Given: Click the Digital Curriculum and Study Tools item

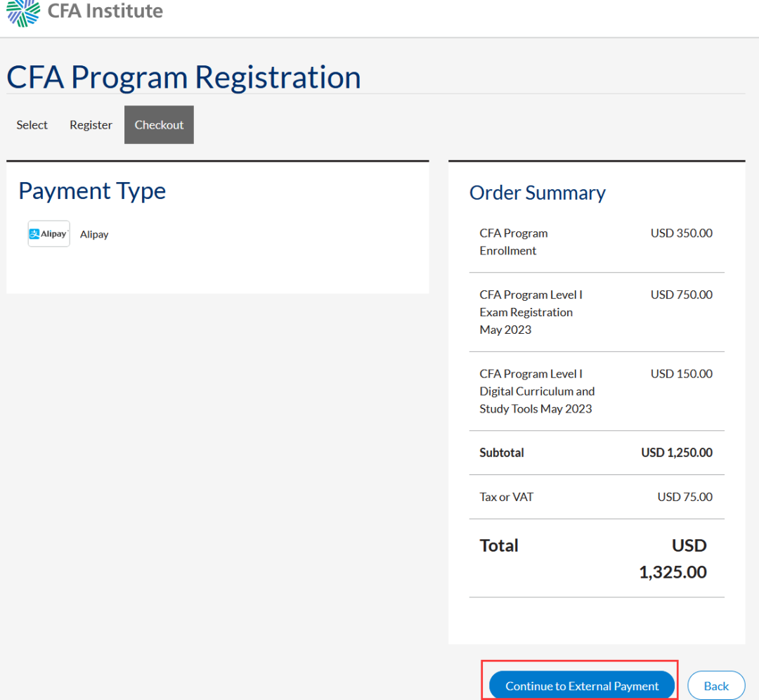Looking at the screenshot, I should pos(537,391).
